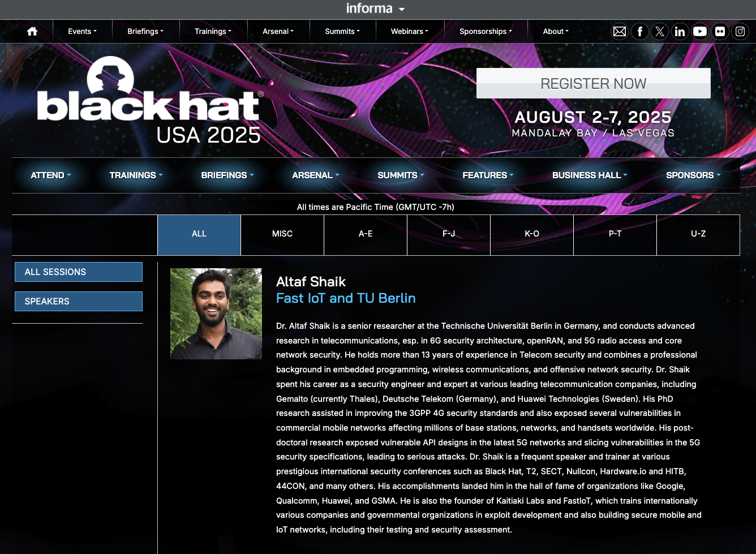
Task: Click the REGISTER NOW button
Action: tap(593, 84)
